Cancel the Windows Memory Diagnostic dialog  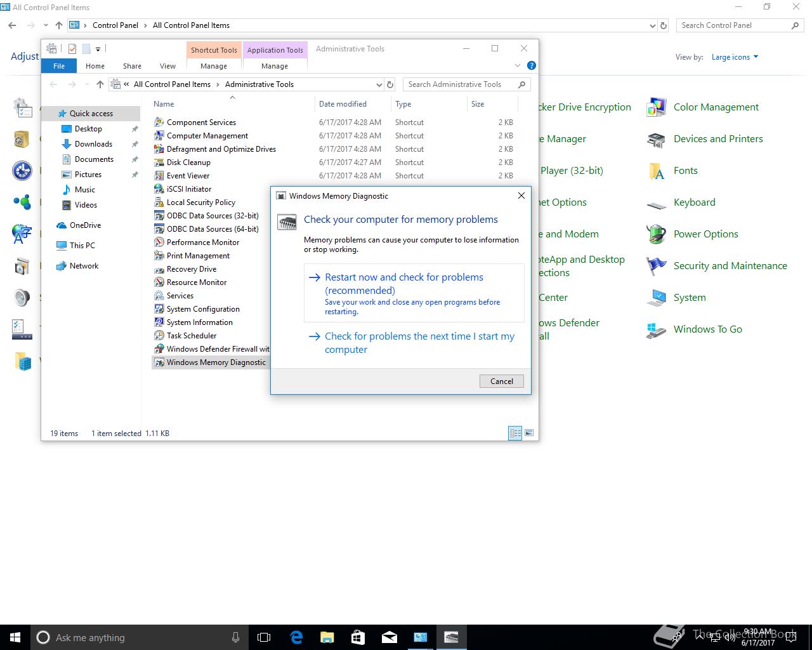click(x=502, y=381)
